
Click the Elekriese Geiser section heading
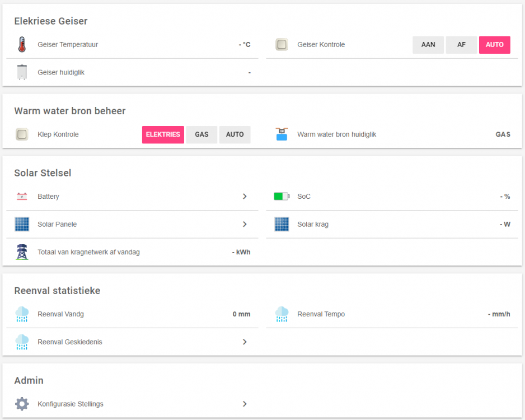coord(51,21)
